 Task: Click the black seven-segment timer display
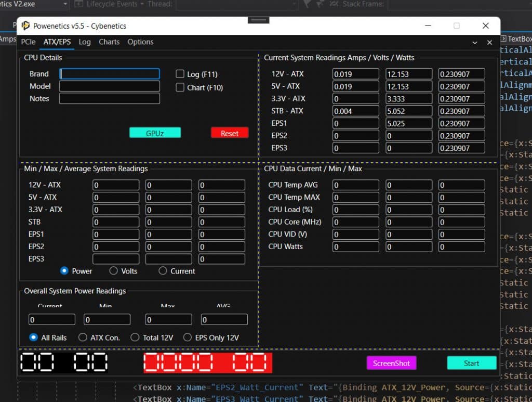click(x=64, y=362)
